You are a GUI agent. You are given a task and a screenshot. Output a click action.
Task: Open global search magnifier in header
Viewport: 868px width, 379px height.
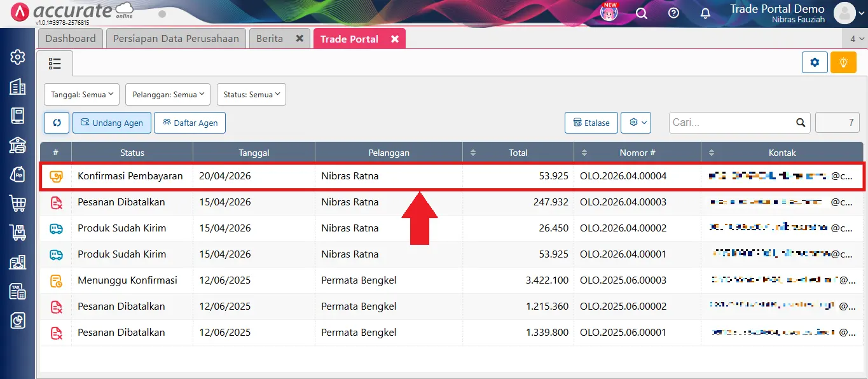click(x=642, y=13)
